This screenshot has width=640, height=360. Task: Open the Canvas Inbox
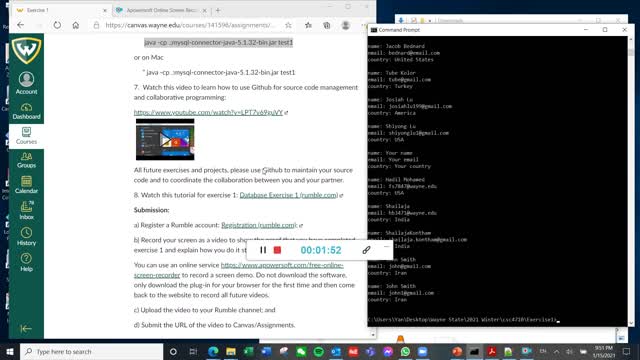(27, 210)
